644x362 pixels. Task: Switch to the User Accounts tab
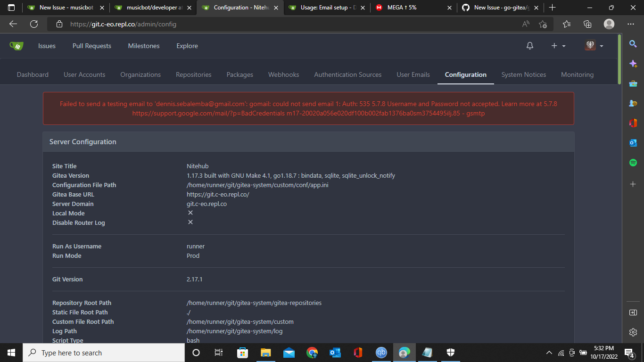pyautogui.click(x=84, y=74)
